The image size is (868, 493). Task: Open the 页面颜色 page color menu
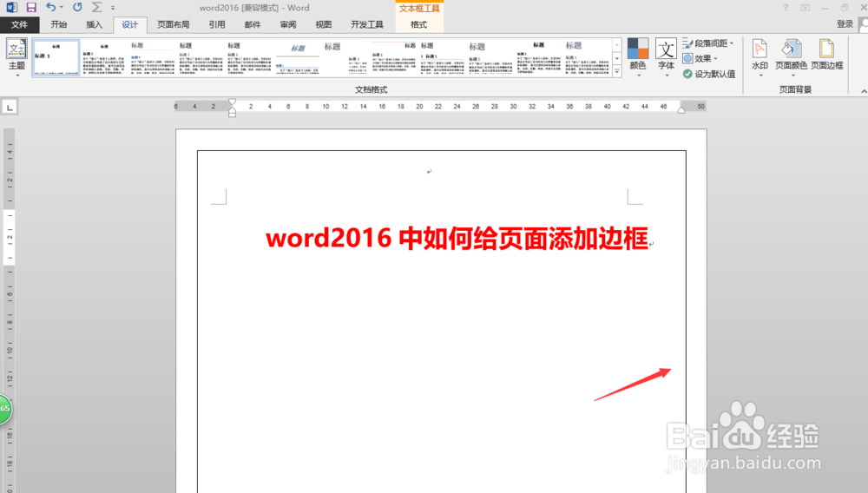[x=791, y=57]
